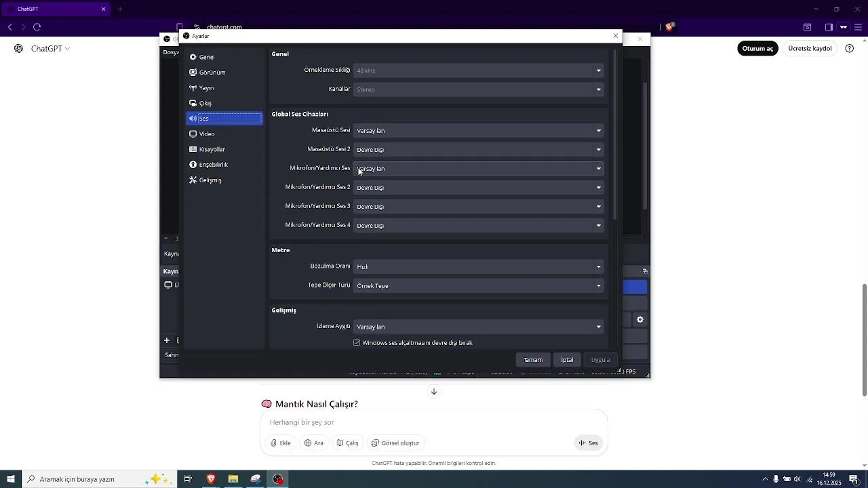This screenshot has height=488, width=868.
Task: Open the notification center icon
Action: [x=854, y=479]
